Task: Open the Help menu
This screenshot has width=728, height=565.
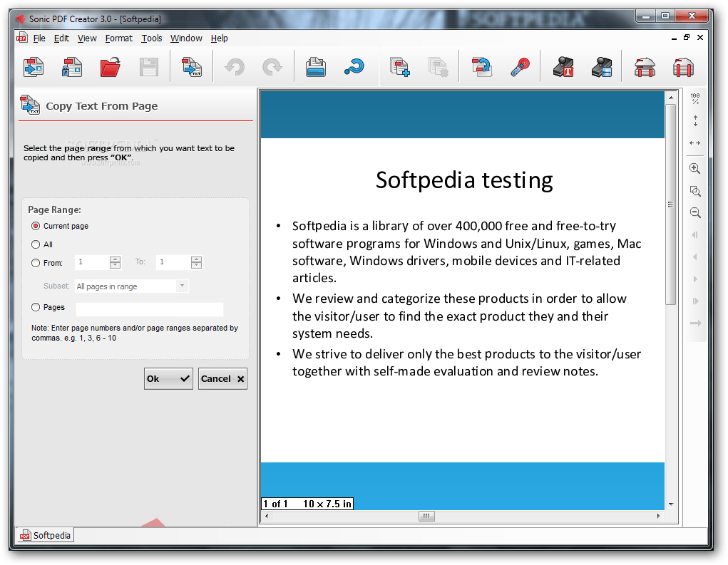Action: tap(219, 38)
